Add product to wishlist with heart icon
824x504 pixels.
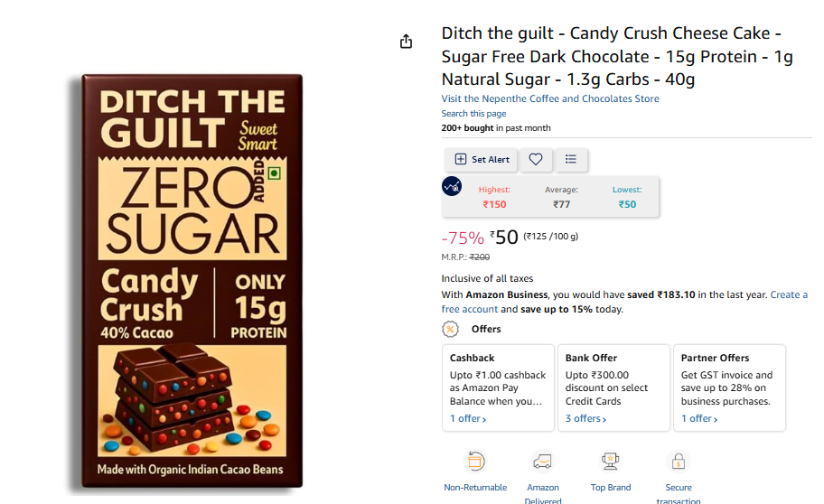pyautogui.click(x=536, y=159)
